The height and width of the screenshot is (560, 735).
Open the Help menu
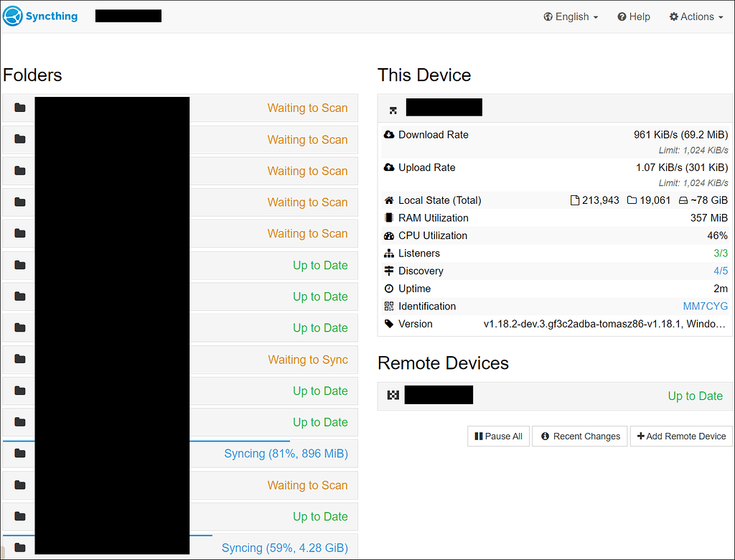(633, 16)
